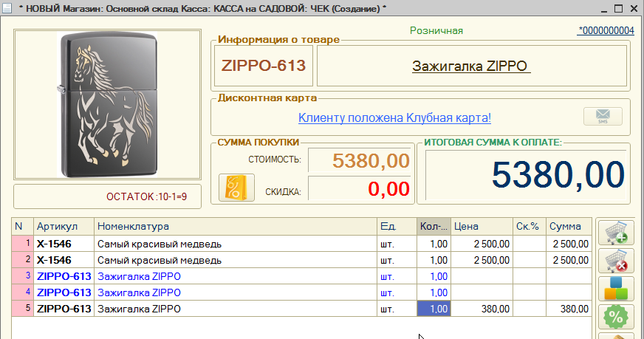The width and height of the screenshot is (644, 339).
Task: Select row 2 'Самый красивый медведь' name
Action: pos(236,260)
